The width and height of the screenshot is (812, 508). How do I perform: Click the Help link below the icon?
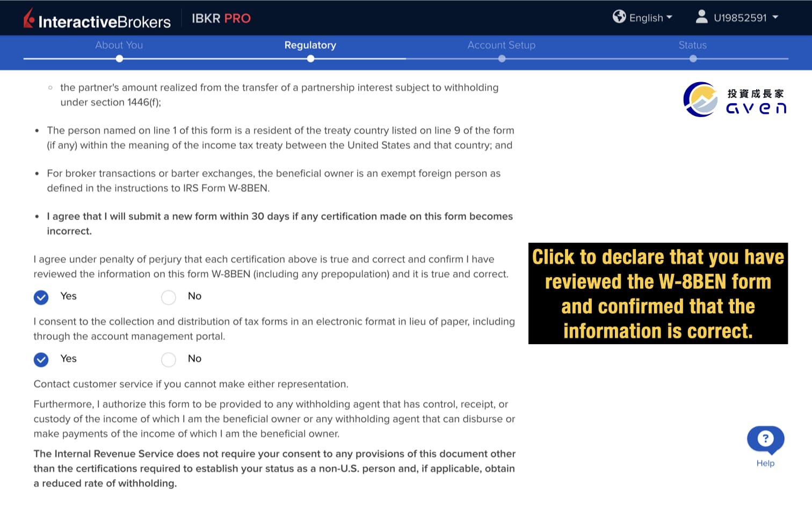pos(765,463)
